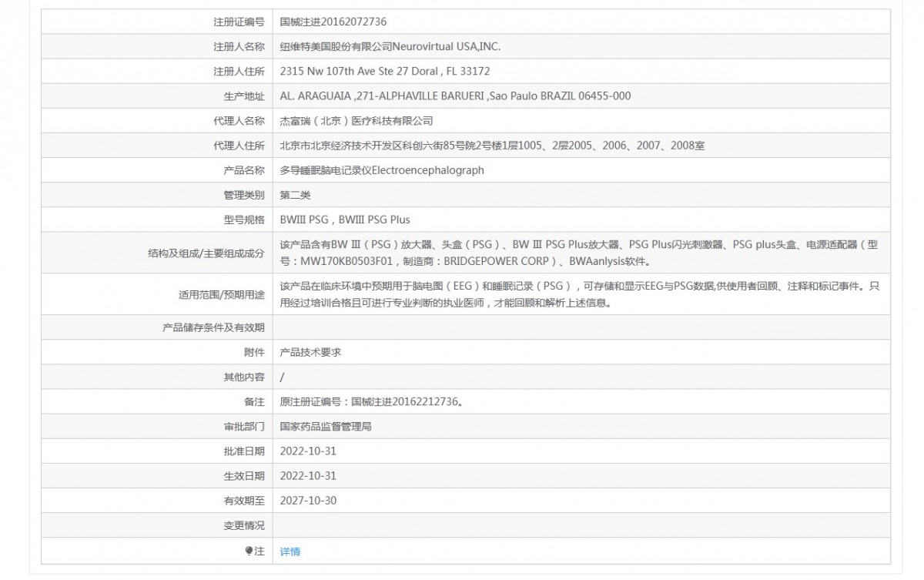The height and width of the screenshot is (580, 924).
Task: Click the expiry date 2027-10-30
Action: click(x=308, y=500)
